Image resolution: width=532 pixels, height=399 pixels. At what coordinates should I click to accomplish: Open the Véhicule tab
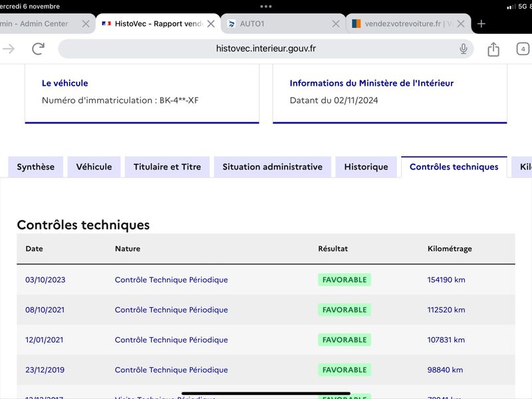[94, 167]
